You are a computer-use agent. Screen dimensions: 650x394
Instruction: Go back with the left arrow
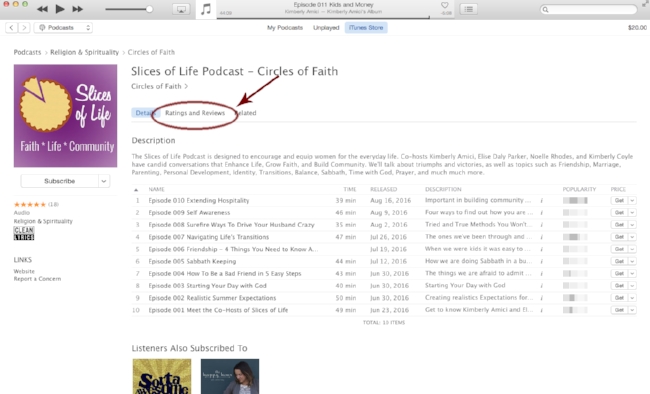pos(11,27)
